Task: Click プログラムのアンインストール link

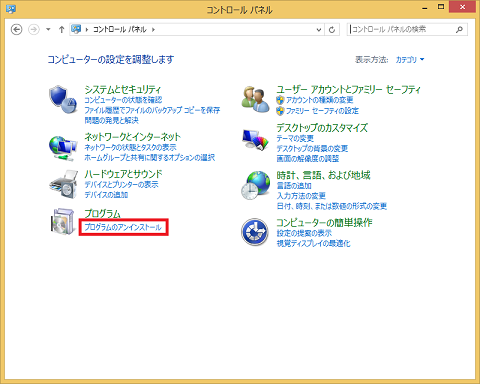Action: click(123, 227)
